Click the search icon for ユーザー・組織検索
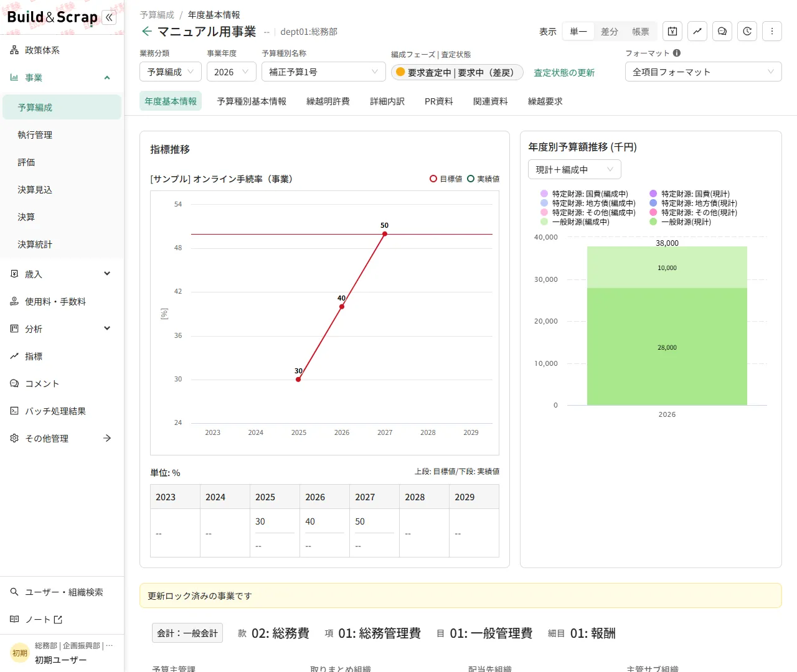The width and height of the screenshot is (797, 672). (x=14, y=592)
